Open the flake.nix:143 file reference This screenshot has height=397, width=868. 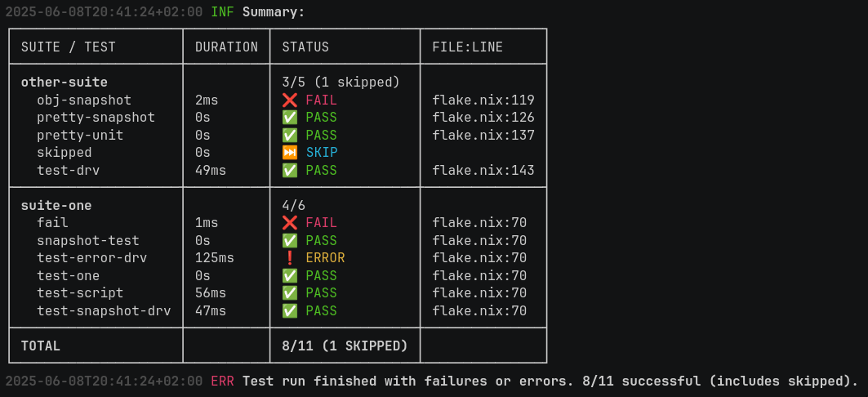[x=483, y=171]
